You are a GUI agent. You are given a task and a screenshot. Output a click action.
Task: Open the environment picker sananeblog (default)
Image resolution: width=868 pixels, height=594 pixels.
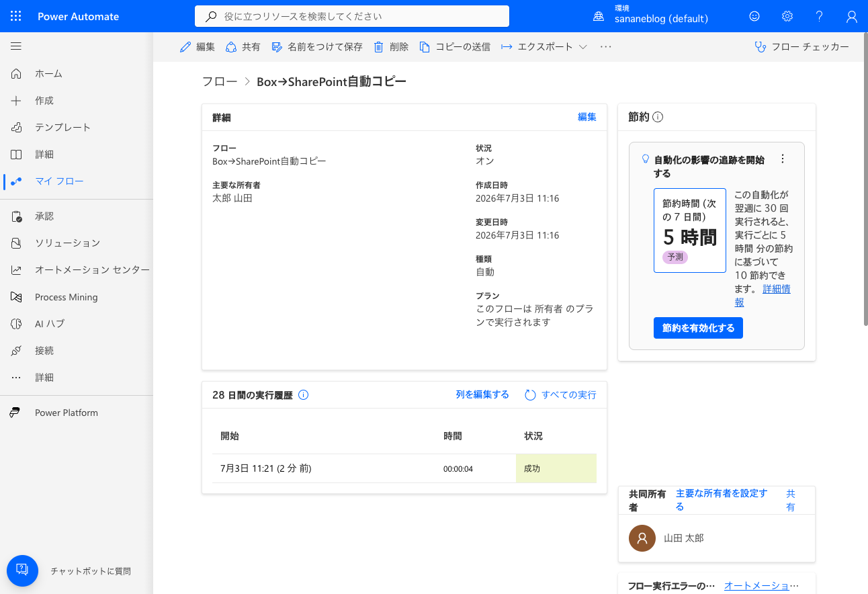650,16
